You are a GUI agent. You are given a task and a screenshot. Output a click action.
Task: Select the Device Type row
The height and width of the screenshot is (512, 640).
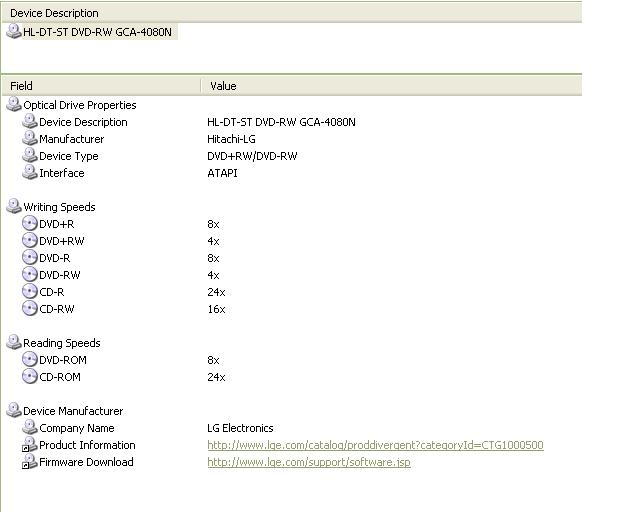coord(292,156)
